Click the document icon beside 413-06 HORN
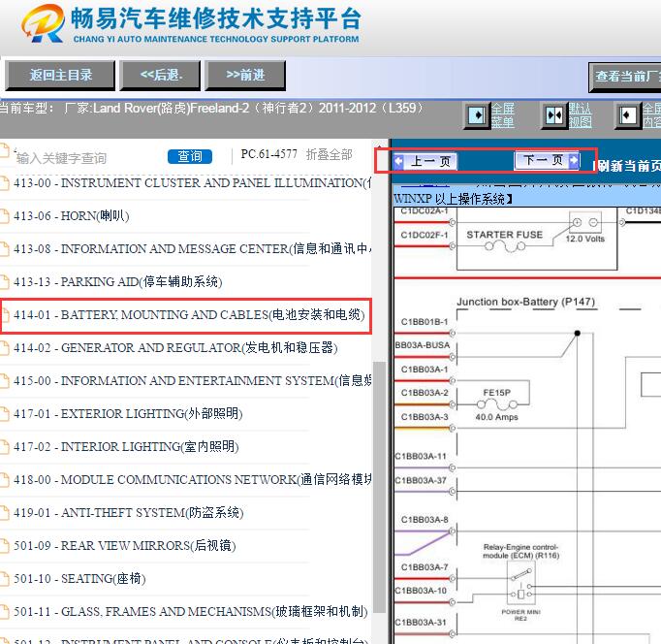Screen dimensions: 661x644 [x=5, y=216]
